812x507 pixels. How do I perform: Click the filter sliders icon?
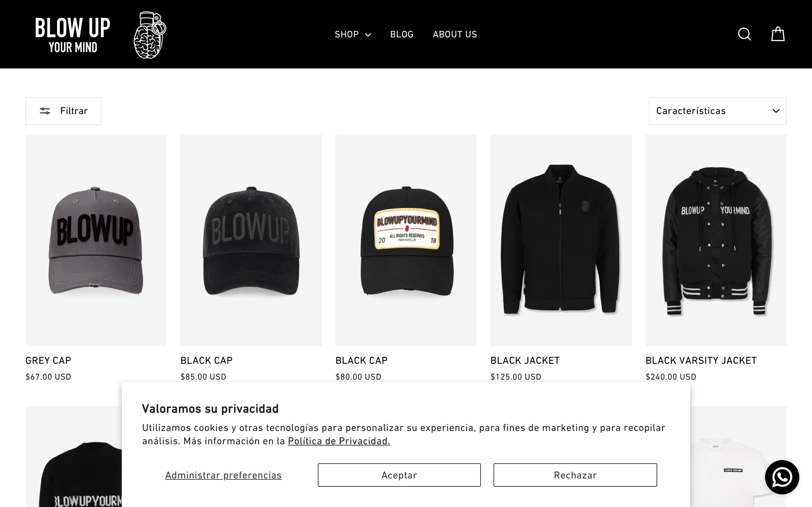pyautogui.click(x=45, y=111)
